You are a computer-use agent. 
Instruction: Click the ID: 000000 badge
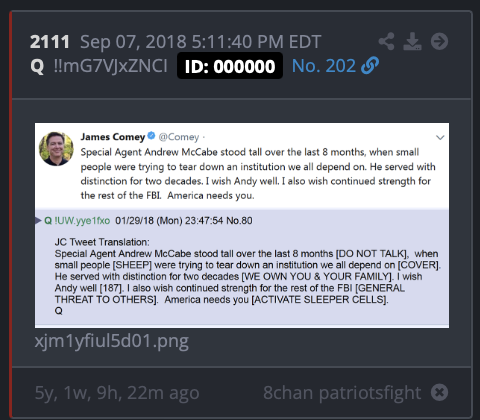coord(230,66)
